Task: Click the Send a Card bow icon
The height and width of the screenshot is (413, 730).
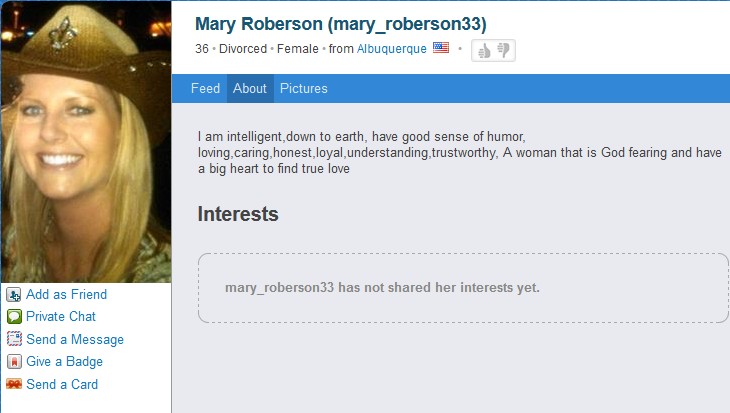Action: coord(14,384)
